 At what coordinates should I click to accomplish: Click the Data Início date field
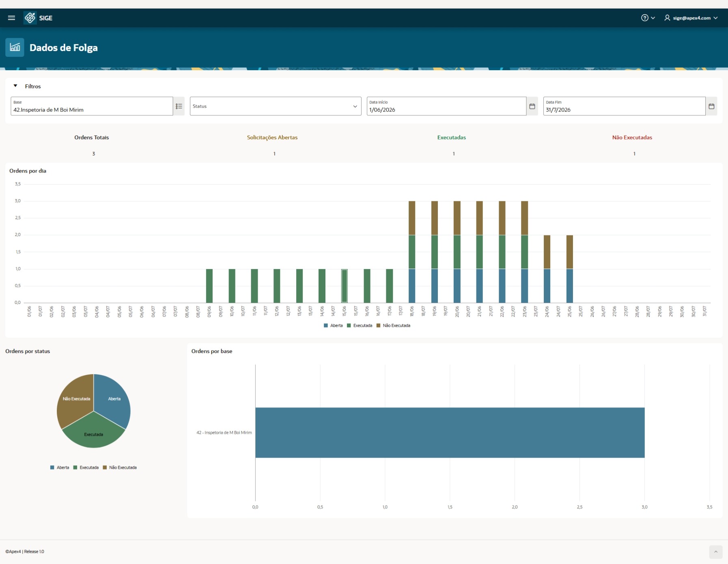pyautogui.click(x=446, y=106)
